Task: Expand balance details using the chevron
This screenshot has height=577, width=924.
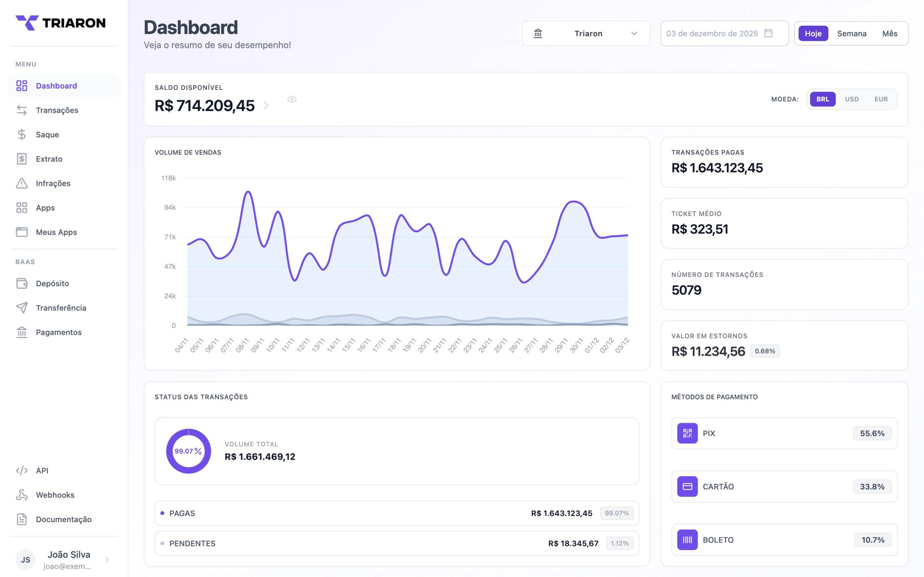Action: pos(266,106)
